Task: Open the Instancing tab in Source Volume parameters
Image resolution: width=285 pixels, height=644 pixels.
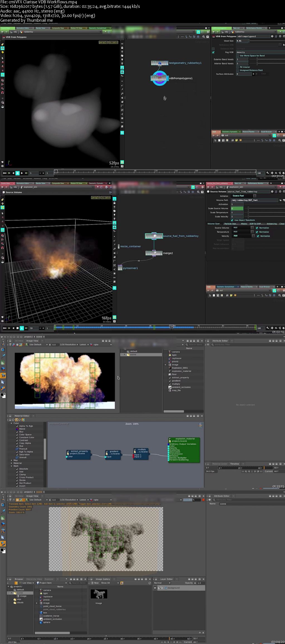Action: [x=272, y=224]
